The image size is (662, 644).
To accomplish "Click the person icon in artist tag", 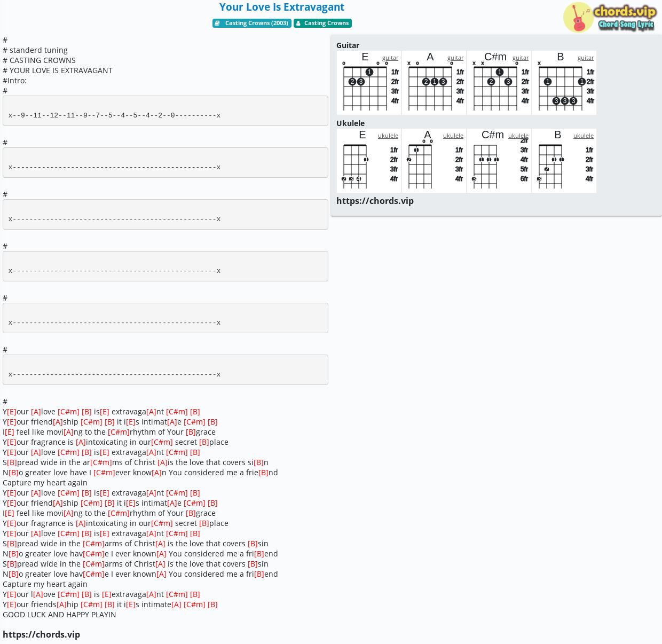I will 298,23.
